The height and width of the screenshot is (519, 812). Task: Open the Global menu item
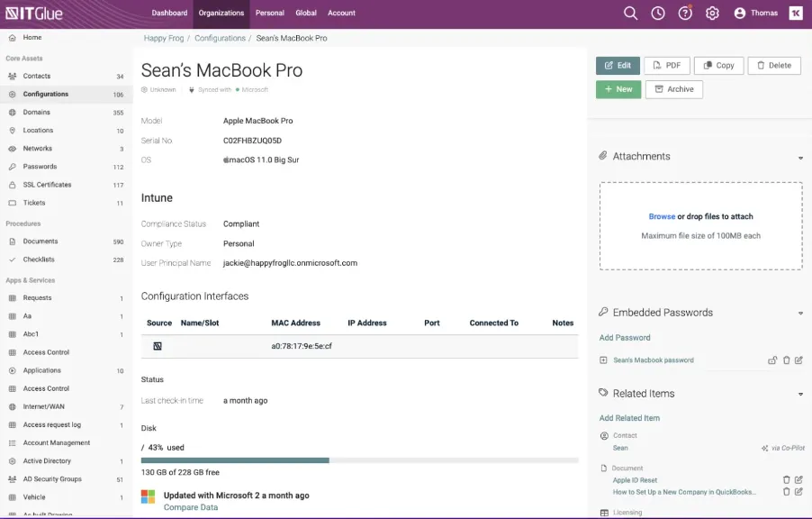[306, 14]
